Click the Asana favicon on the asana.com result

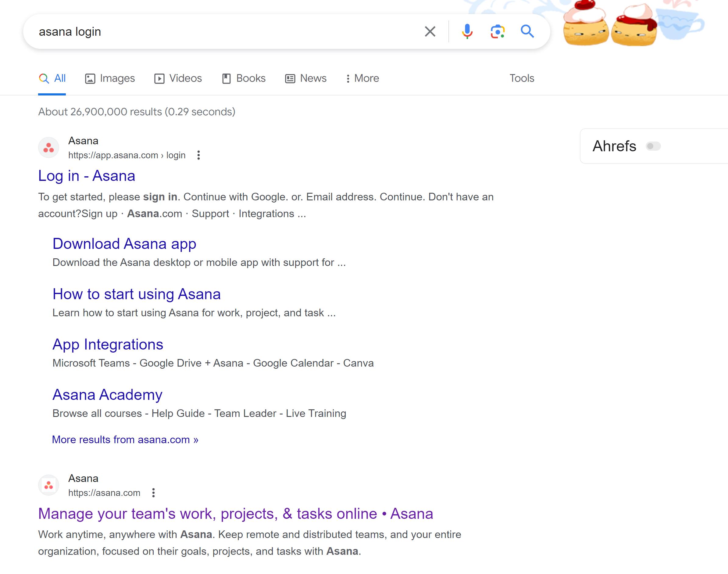point(48,485)
